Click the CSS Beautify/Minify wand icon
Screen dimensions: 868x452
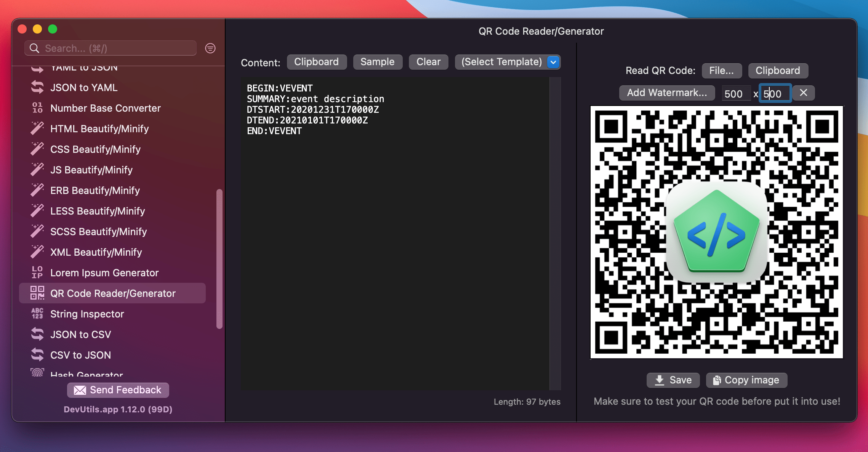coord(37,149)
